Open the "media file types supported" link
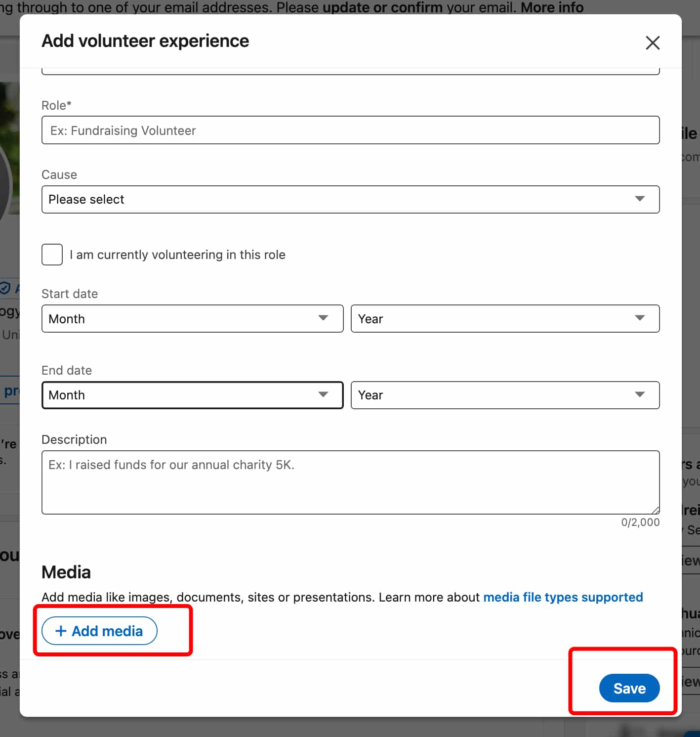 coord(563,597)
